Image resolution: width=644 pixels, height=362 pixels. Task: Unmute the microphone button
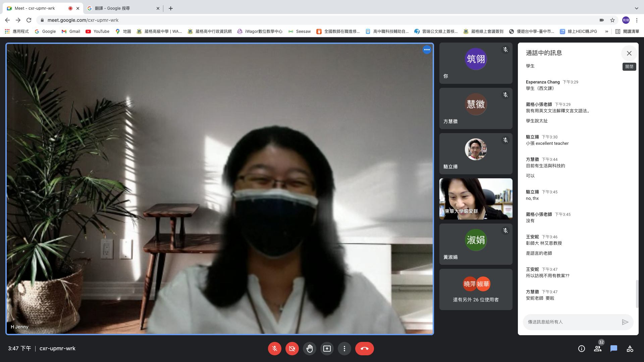[x=274, y=349]
